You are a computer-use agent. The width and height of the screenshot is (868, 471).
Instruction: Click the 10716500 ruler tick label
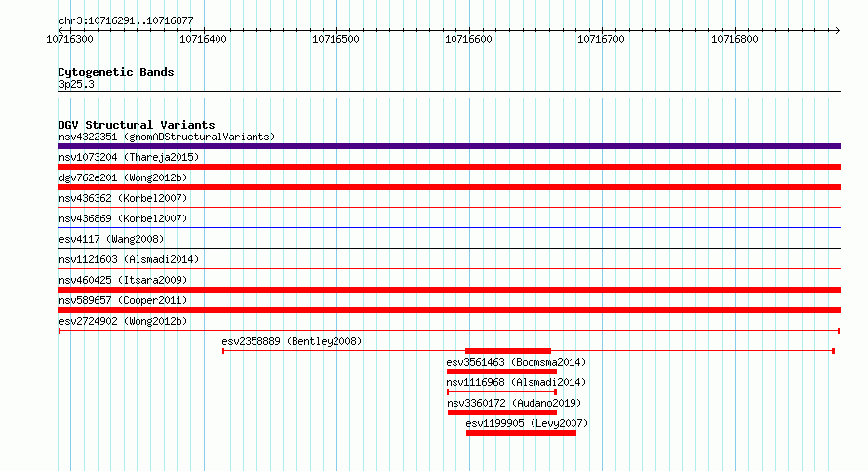(336, 39)
